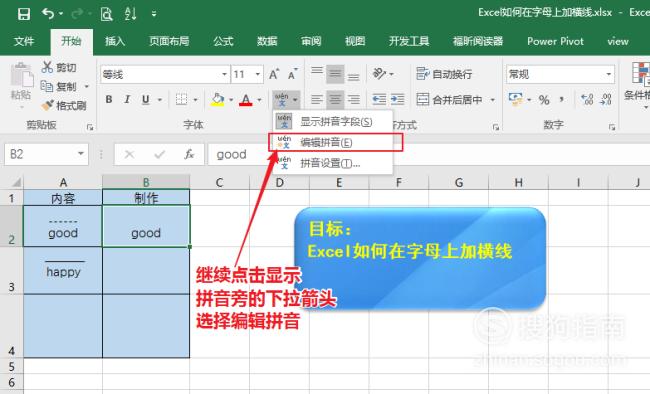The height and width of the screenshot is (394, 650).
Task: Open the clipboard group dialog launcher
Action: click(x=90, y=127)
